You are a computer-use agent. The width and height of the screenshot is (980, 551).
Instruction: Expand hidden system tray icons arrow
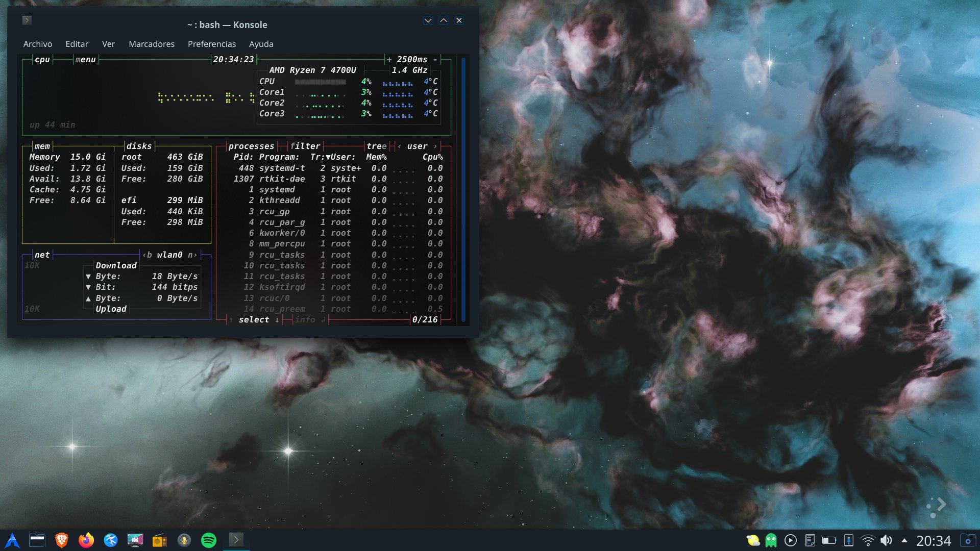tap(904, 540)
